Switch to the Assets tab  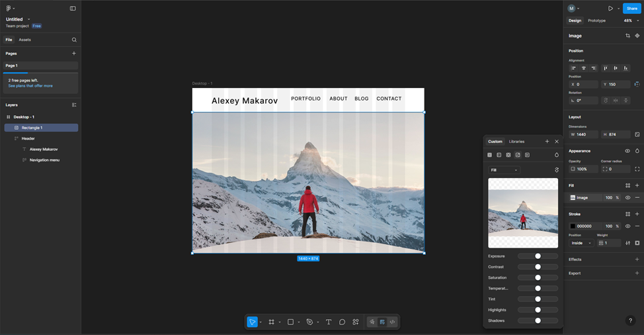coord(24,40)
